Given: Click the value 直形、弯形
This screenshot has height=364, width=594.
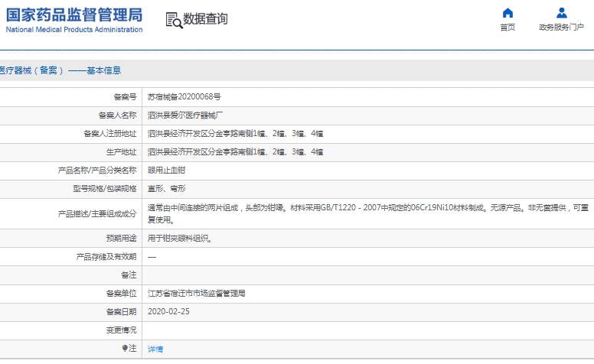Looking at the screenshot, I should pyautogui.click(x=166, y=188).
